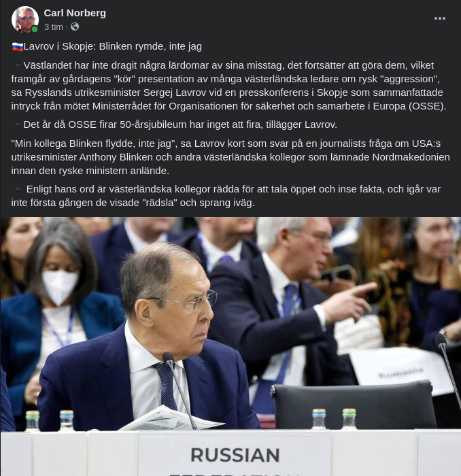
Task: Open the three-dot post options menu
Action: 439,18
